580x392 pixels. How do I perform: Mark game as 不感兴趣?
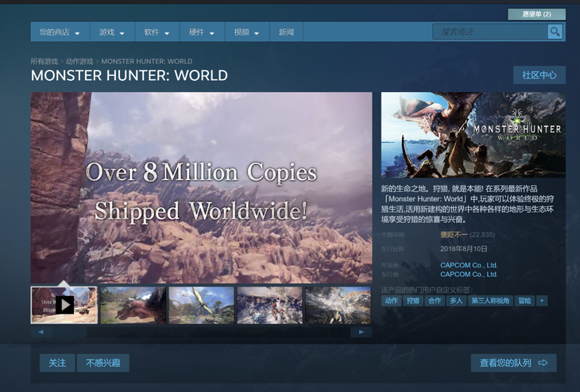coord(103,363)
